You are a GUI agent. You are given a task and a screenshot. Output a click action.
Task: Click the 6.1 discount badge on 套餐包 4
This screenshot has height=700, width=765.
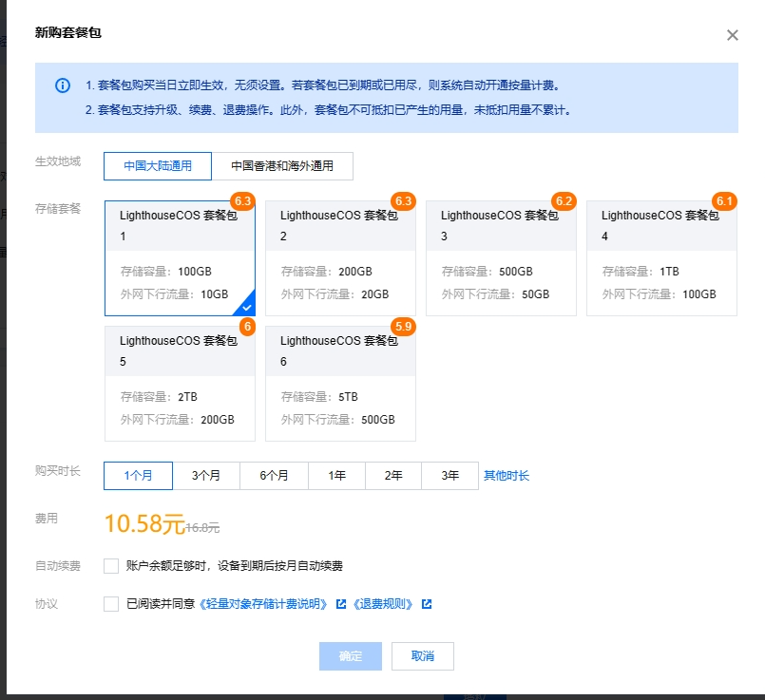tap(724, 201)
